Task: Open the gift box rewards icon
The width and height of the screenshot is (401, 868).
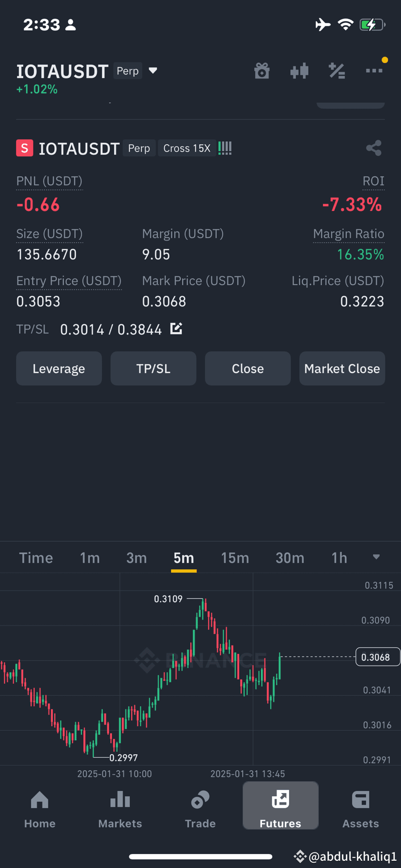Action: (262, 71)
